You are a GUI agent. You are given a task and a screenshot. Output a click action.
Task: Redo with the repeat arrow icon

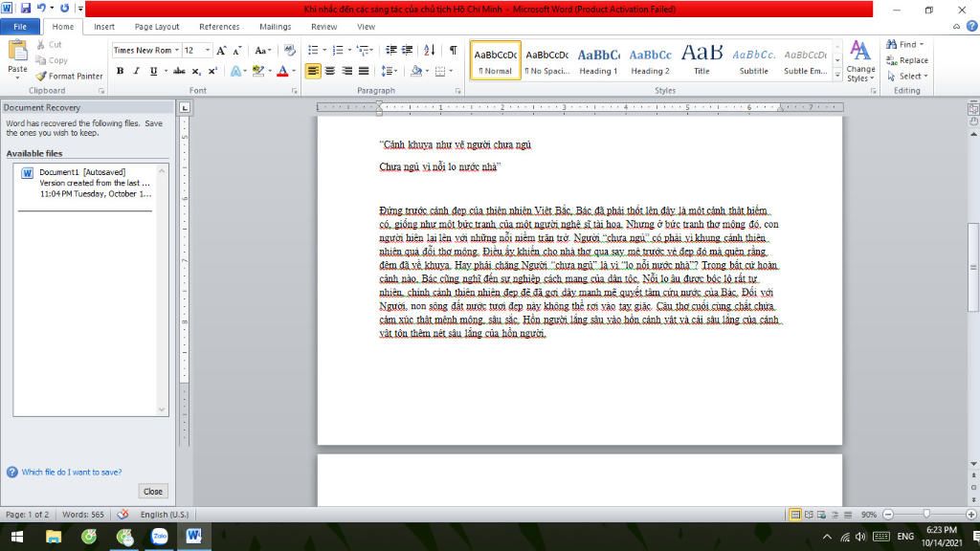pos(64,8)
